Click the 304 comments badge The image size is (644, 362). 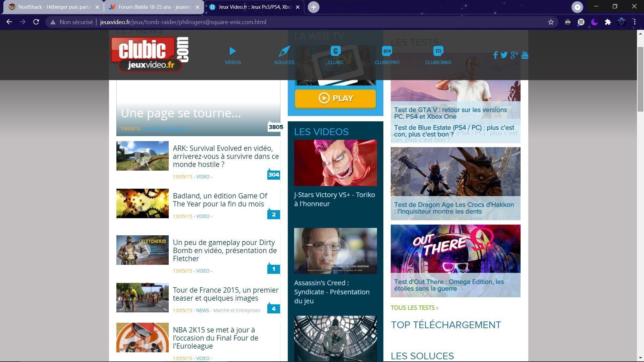click(x=274, y=174)
